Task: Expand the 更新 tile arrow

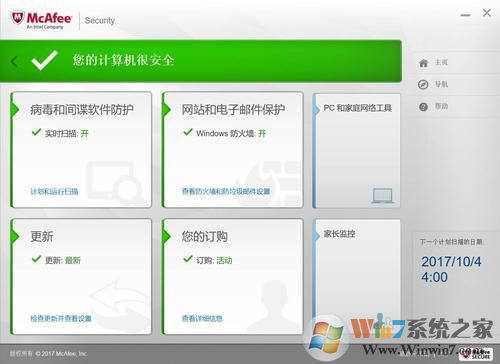Action: tap(15, 236)
